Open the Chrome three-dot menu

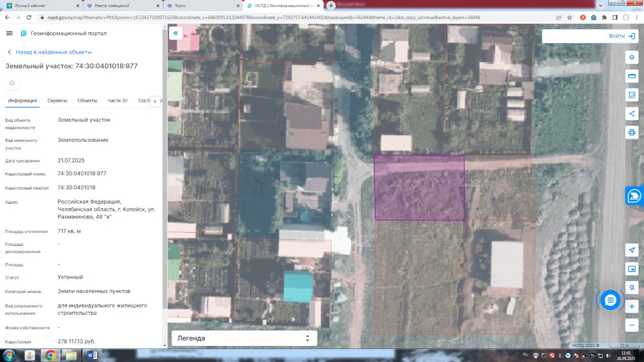(637, 17)
